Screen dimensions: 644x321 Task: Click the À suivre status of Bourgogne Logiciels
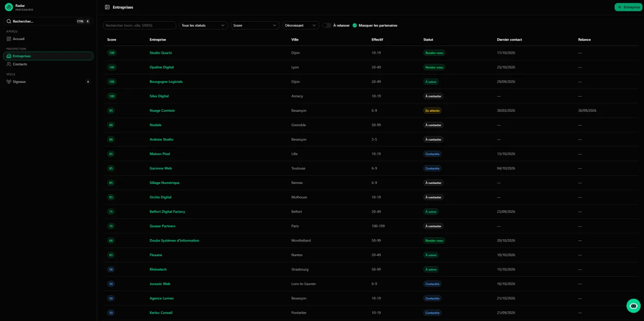click(x=431, y=82)
